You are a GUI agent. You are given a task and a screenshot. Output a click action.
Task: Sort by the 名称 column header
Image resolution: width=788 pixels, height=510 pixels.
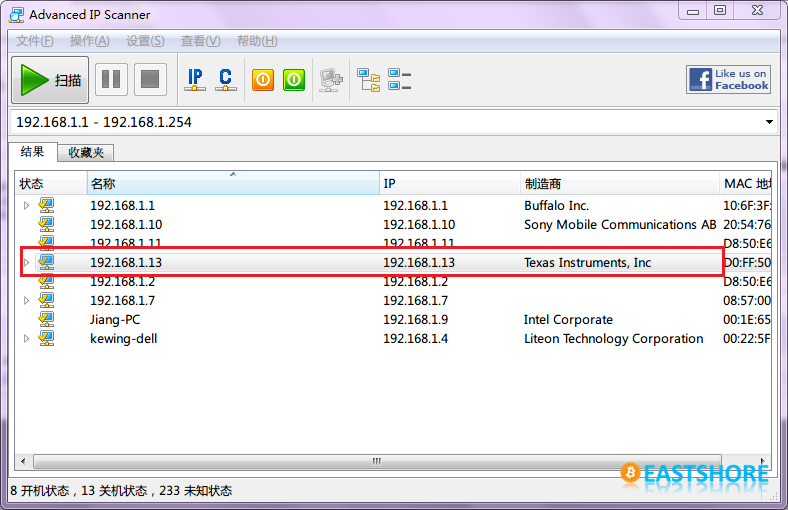[x=233, y=183]
